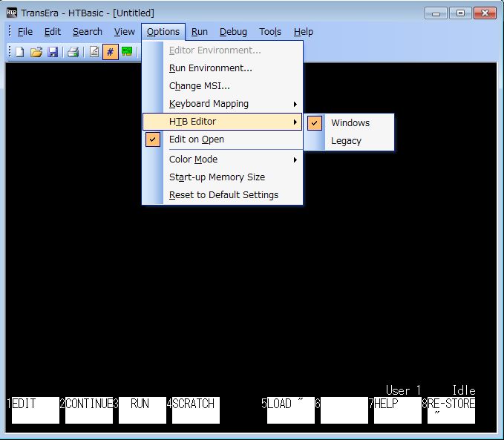504x440 pixels.
Task: Click the menu bar drag handle
Action: pyautogui.click(x=10, y=31)
